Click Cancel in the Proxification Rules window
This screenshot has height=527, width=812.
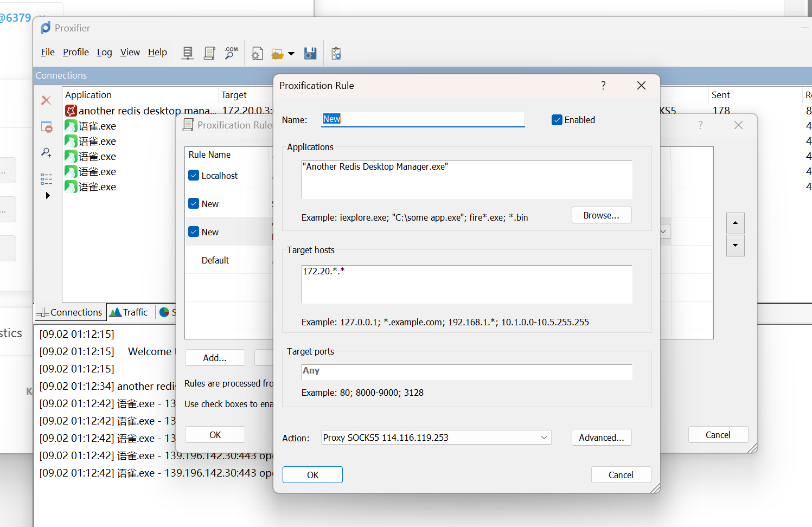click(x=718, y=435)
